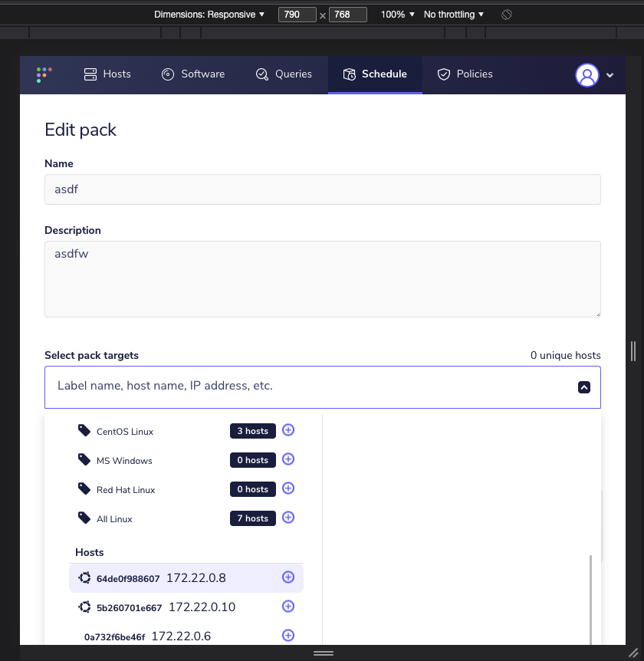Click the Red Hat Linux tag icon
This screenshot has width=644, height=661.
tap(84, 488)
